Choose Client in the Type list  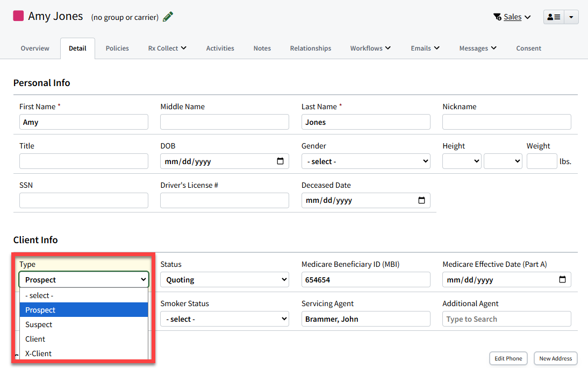point(84,339)
